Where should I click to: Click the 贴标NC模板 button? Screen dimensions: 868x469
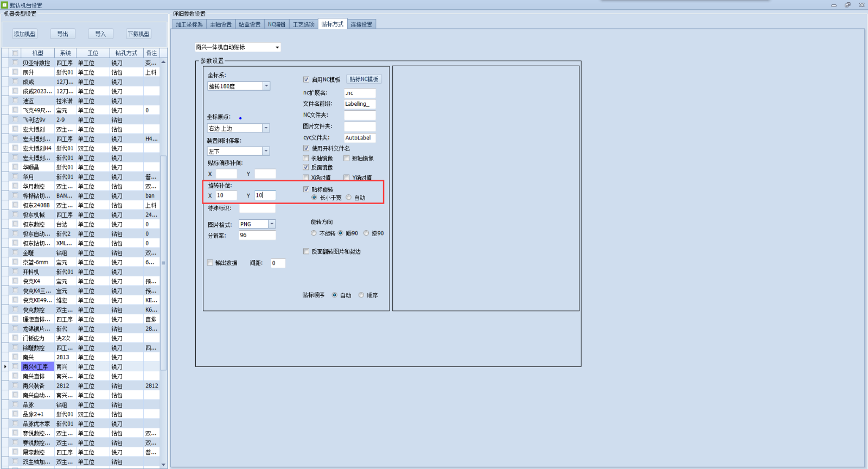364,79
